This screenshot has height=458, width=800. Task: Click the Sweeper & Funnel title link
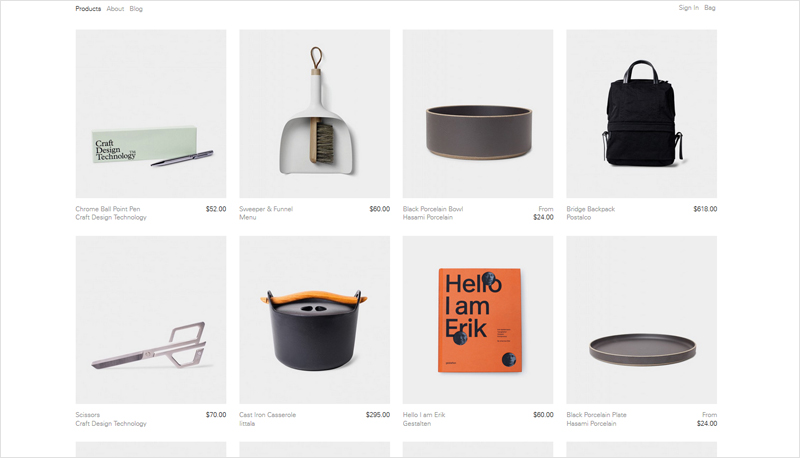pyautogui.click(x=266, y=209)
